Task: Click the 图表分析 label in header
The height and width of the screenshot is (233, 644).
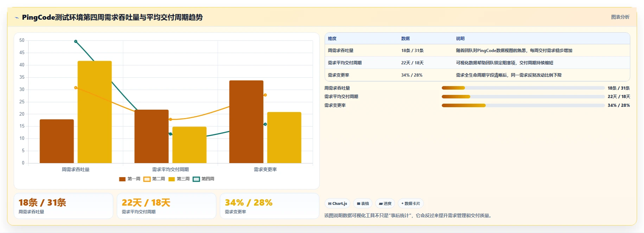Action: pyautogui.click(x=620, y=17)
